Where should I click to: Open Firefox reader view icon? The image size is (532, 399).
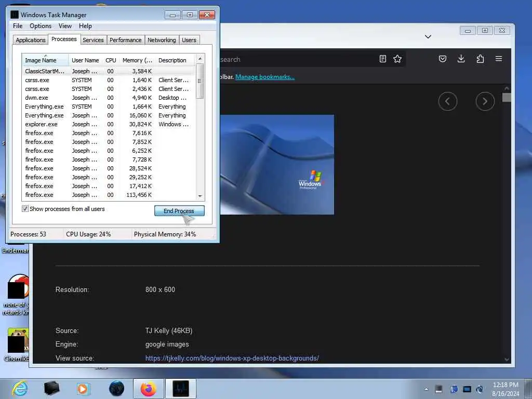point(383,59)
